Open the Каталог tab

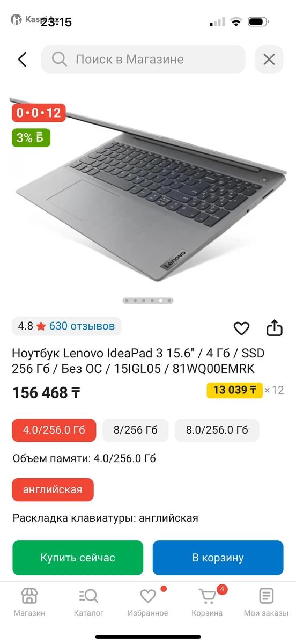(x=88, y=602)
